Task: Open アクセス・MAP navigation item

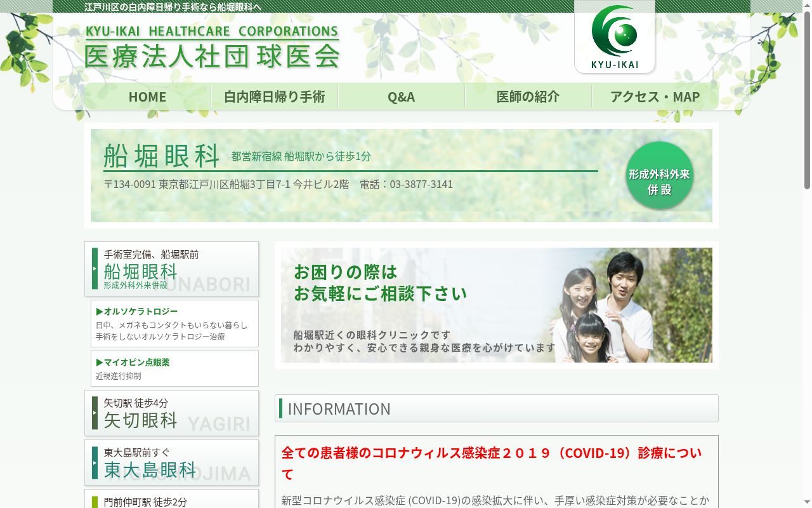Action: (655, 97)
